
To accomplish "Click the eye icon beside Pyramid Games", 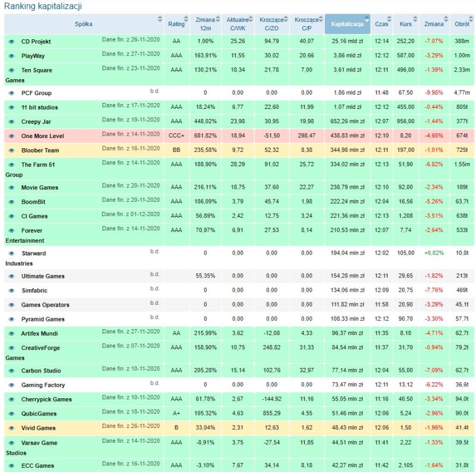I will 11,319.
